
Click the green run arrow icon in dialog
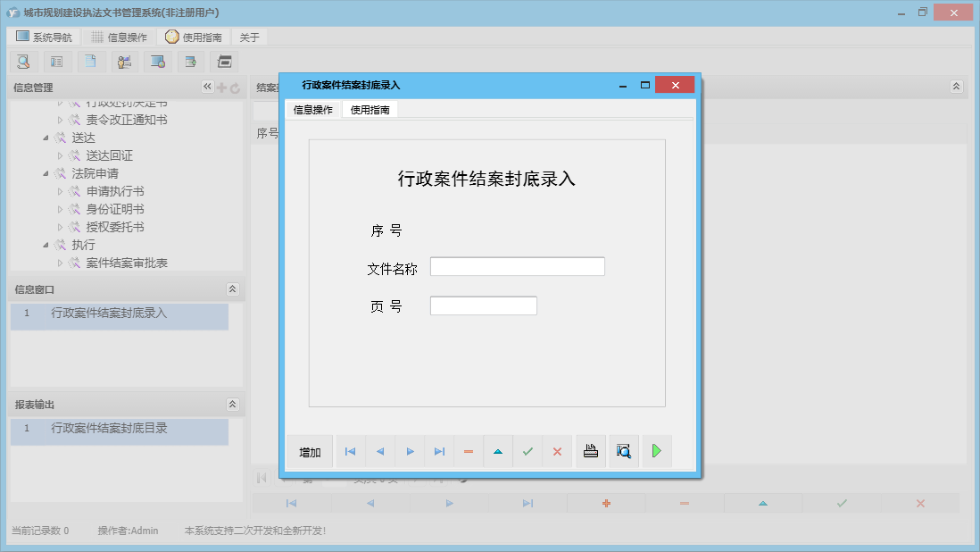coord(657,451)
